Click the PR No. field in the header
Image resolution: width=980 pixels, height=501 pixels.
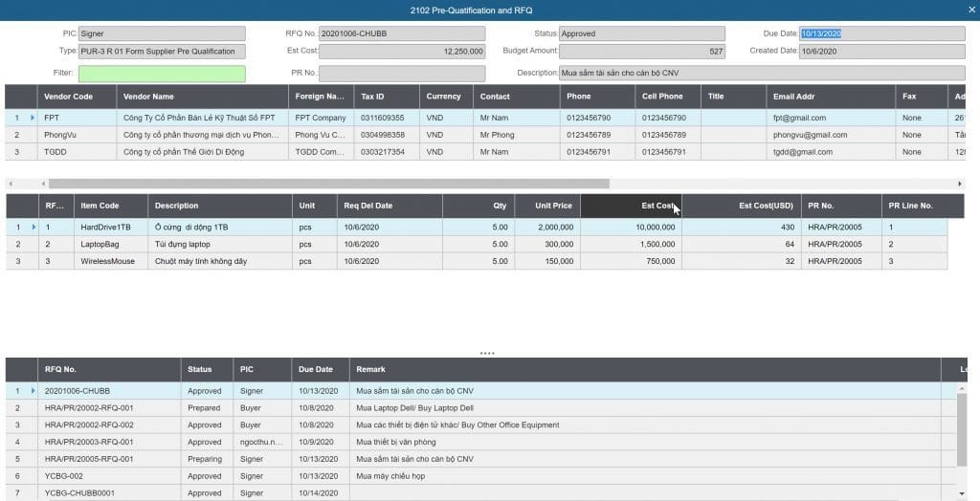click(401, 73)
